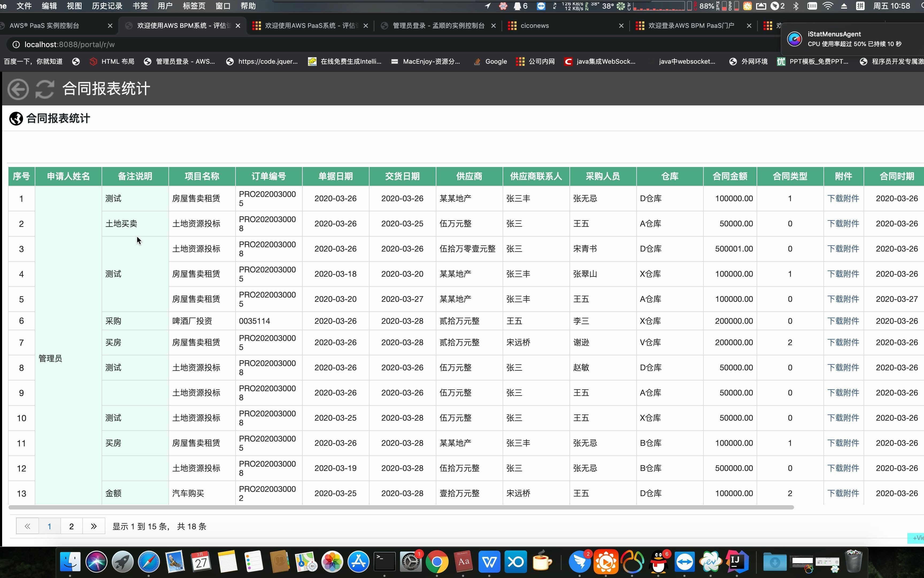Screen dimensions: 924x578
Task: Click 下载附件 link in row 1
Action: tap(843, 198)
